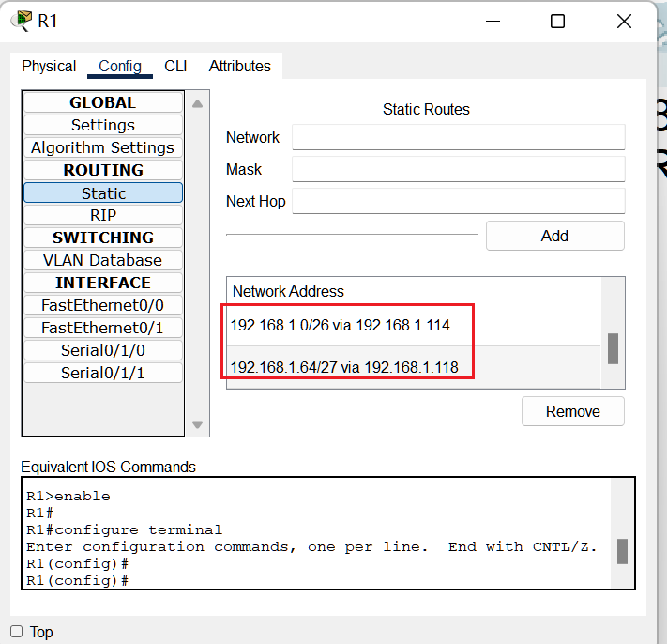This screenshot has width=667, height=644.
Task: Click the R1 router window icon
Action: coord(22,21)
